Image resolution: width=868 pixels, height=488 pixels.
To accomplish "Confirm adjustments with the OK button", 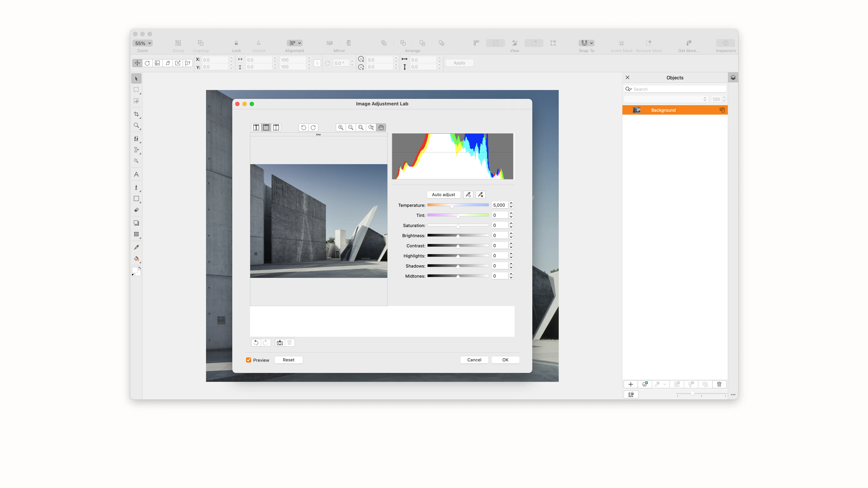I will [x=505, y=360].
